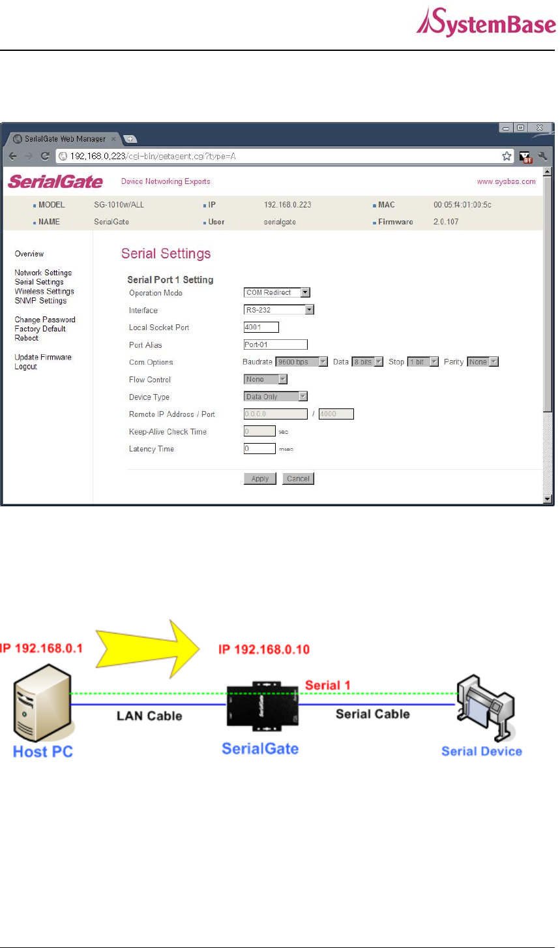560x948 pixels.
Task: Open a new browser tab
Action: coord(130,138)
